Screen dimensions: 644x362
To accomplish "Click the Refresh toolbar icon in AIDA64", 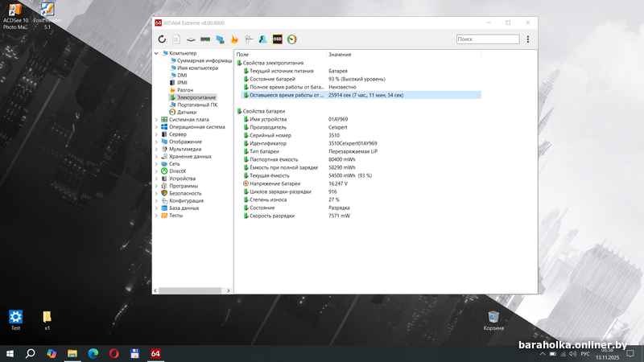I will click(x=162, y=39).
